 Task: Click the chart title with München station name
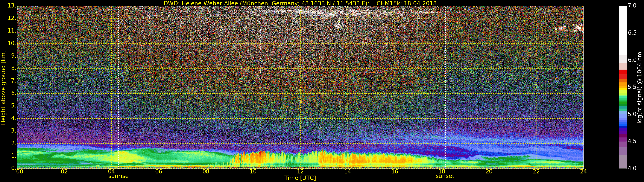(300, 3)
